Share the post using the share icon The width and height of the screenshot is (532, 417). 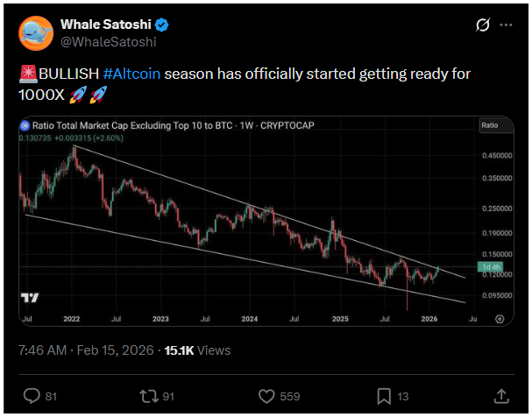[x=502, y=396]
